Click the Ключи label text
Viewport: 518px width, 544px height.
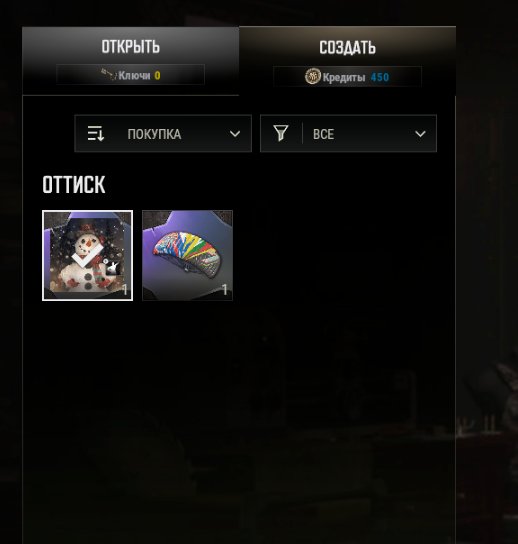click(134, 75)
